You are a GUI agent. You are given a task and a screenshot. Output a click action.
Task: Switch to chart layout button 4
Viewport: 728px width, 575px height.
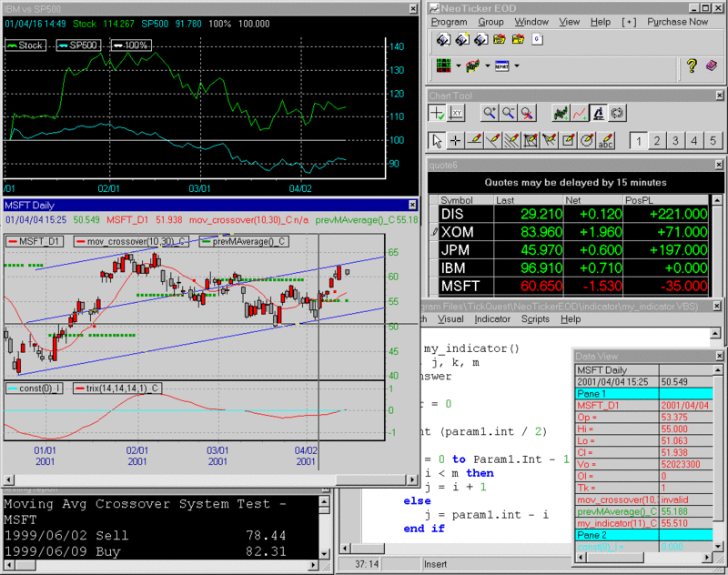click(x=694, y=141)
